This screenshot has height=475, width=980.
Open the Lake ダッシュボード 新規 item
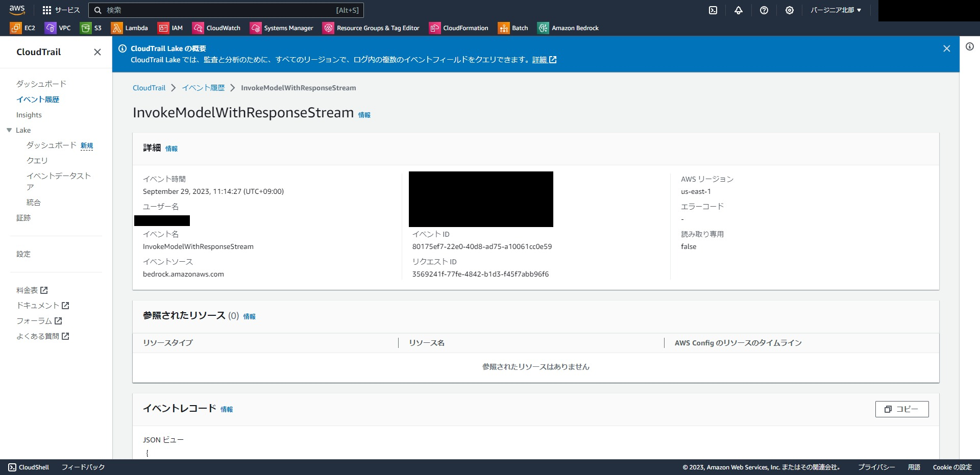click(60, 145)
